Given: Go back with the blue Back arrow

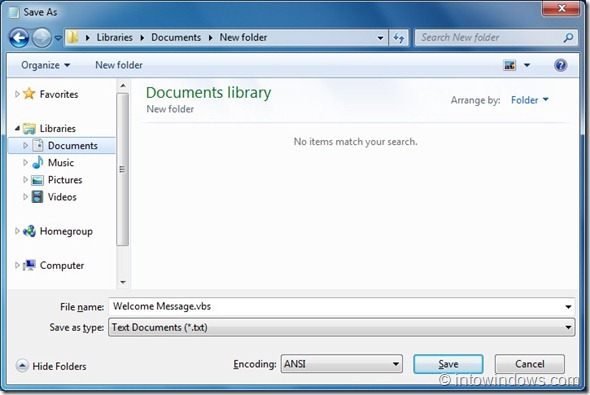Looking at the screenshot, I should pyautogui.click(x=19, y=38).
